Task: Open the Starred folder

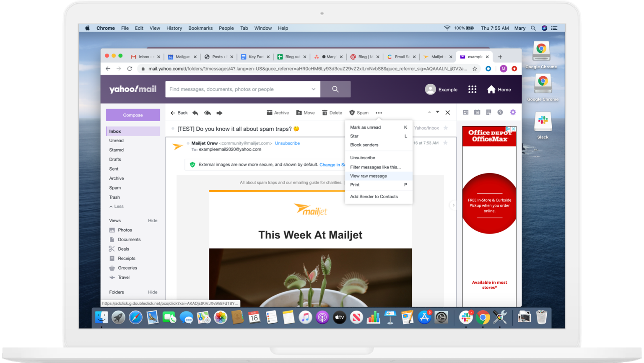Action: point(117,150)
